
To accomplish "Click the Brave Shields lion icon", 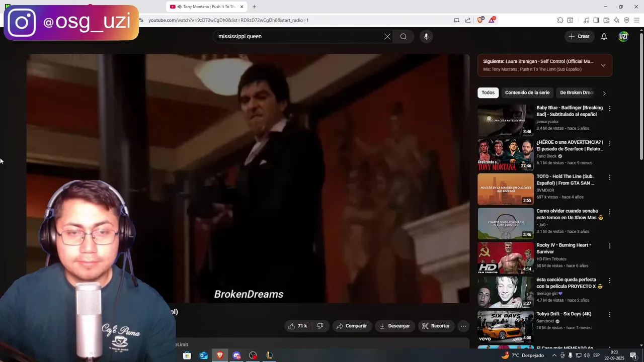I will (480, 20).
